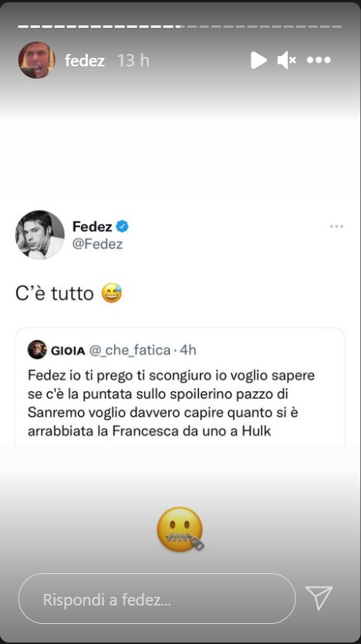Open the @Fedez Twitter handle
This screenshot has height=644, width=361.
(x=98, y=244)
